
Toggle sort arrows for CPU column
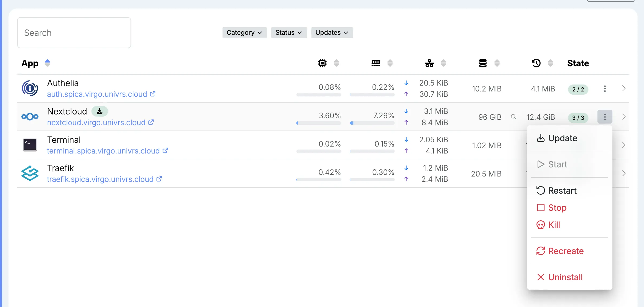(x=336, y=63)
